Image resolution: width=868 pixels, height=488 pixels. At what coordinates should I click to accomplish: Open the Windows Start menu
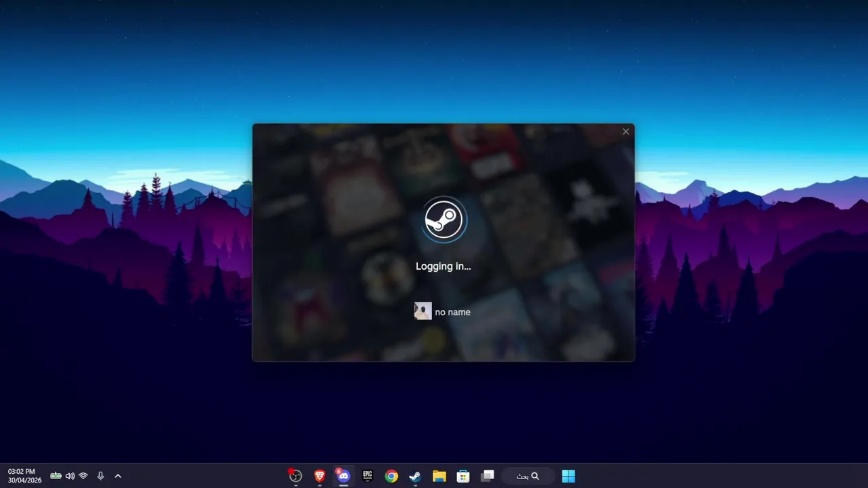tap(568, 476)
